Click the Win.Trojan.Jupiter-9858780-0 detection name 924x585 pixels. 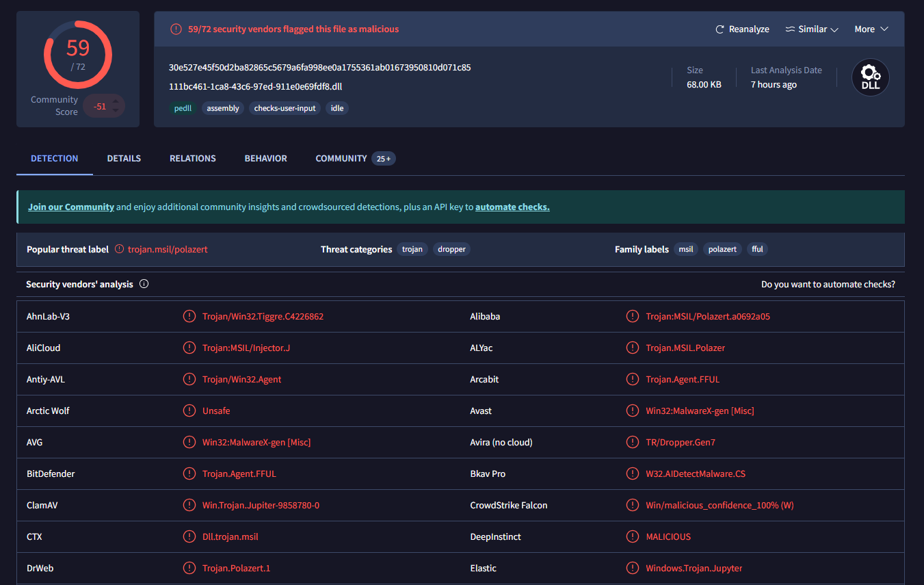[x=261, y=505]
